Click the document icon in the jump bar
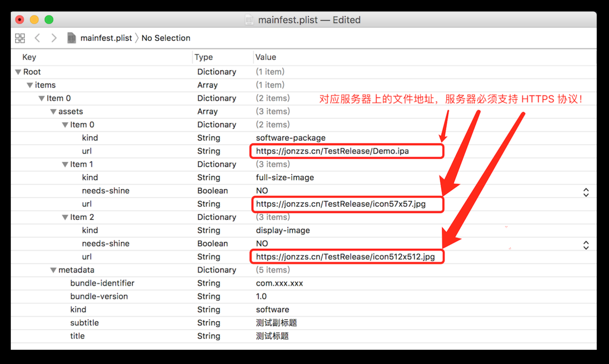Viewport: 609px width, 364px height. pyautogui.click(x=72, y=38)
